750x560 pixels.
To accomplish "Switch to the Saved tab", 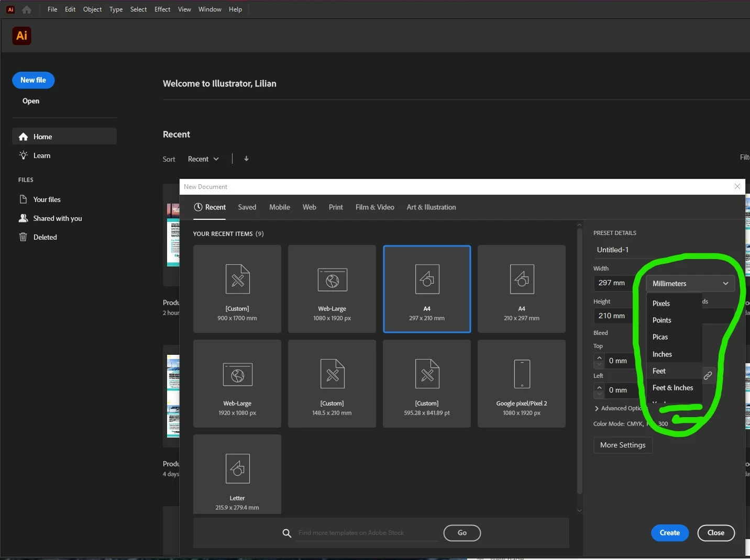I will [x=247, y=207].
